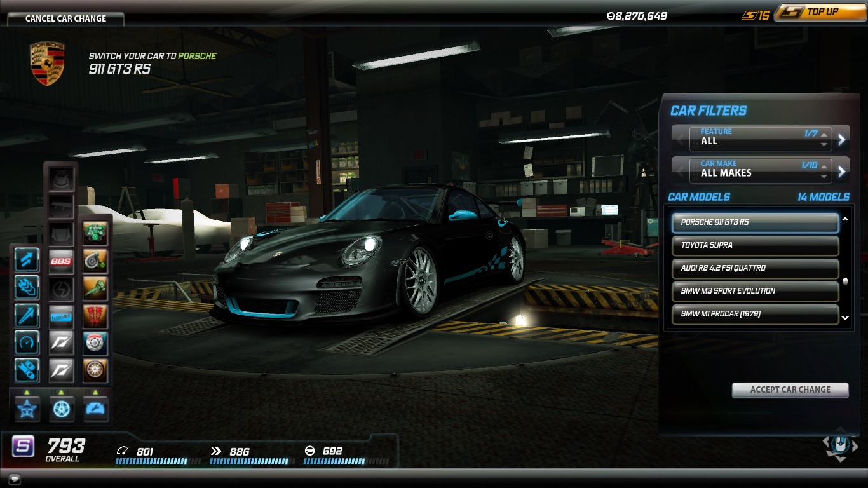This screenshot has height=488, width=868.
Task: Click the CAR FILTERS heading
Action: pyautogui.click(x=709, y=111)
